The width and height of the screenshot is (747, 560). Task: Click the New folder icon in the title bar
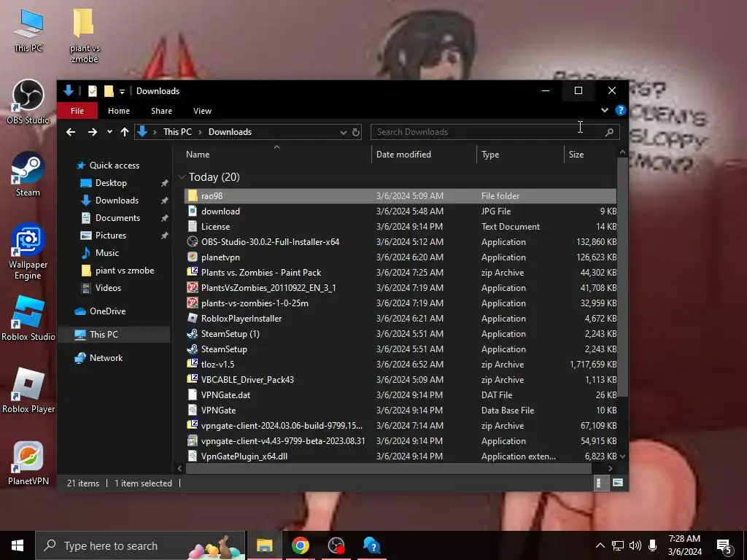[109, 91]
